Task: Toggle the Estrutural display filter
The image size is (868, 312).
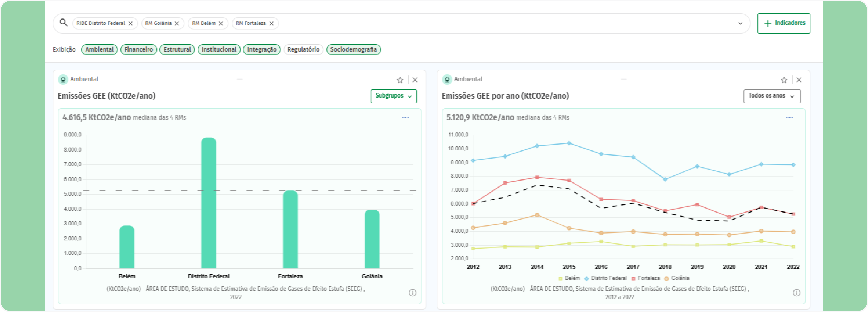Action: tap(177, 50)
